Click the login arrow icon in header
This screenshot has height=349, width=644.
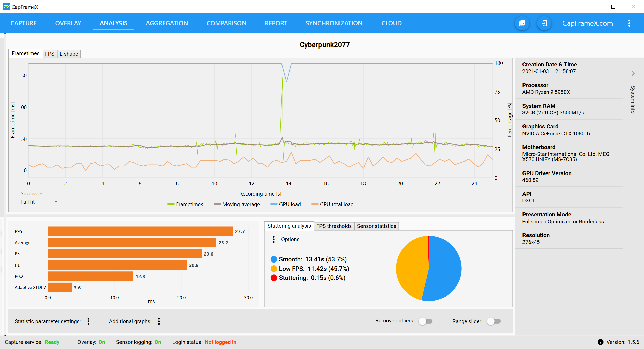pos(544,23)
